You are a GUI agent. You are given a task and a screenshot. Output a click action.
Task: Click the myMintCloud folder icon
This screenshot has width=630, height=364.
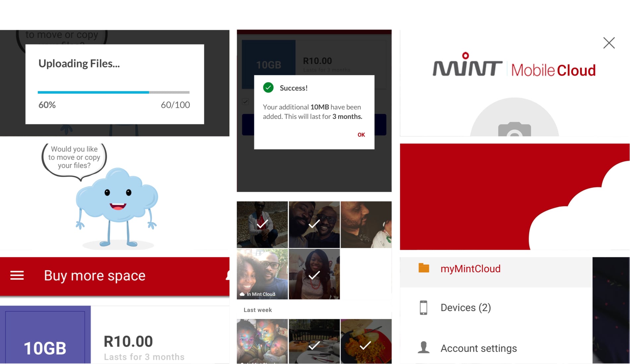(424, 268)
